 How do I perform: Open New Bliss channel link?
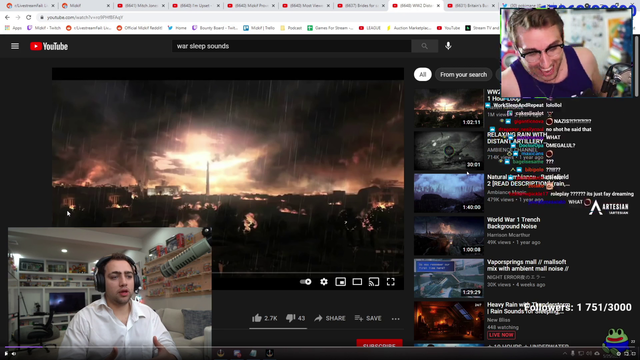[x=497, y=320]
